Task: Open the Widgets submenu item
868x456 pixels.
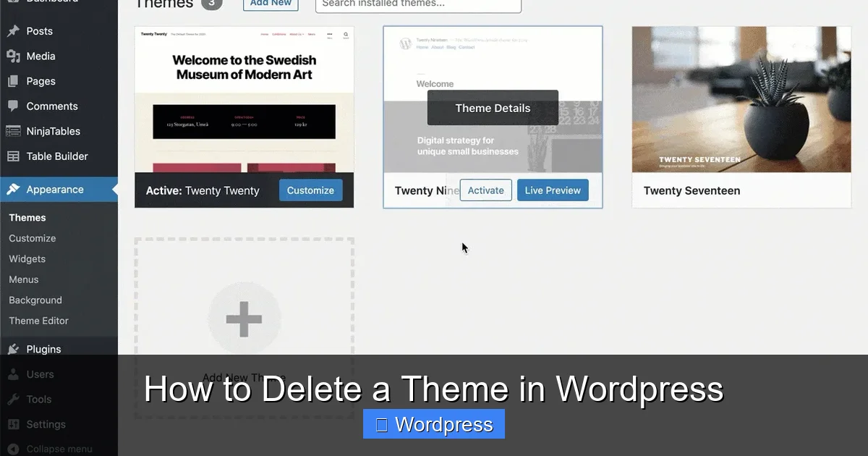Action: [27, 258]
